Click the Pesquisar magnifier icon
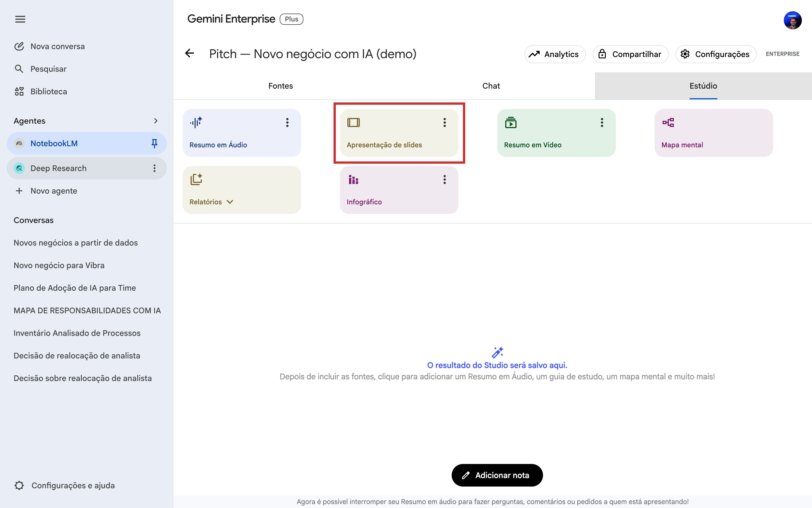 coord(19,69)
